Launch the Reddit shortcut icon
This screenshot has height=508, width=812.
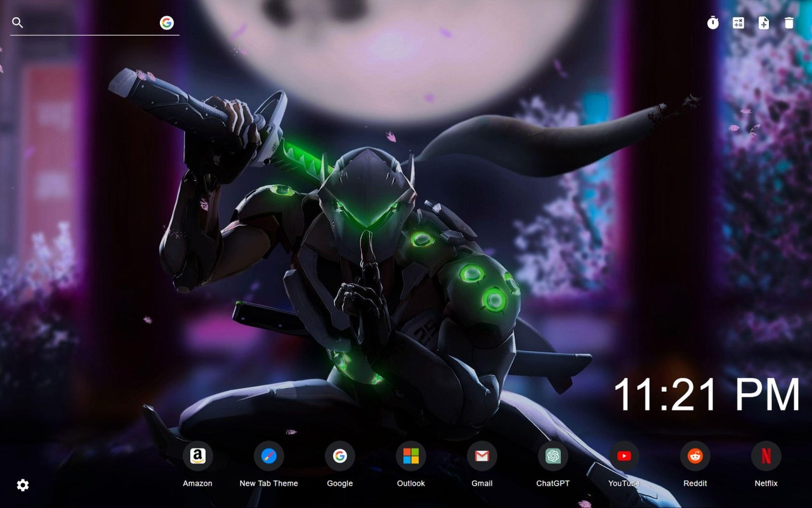695,455
